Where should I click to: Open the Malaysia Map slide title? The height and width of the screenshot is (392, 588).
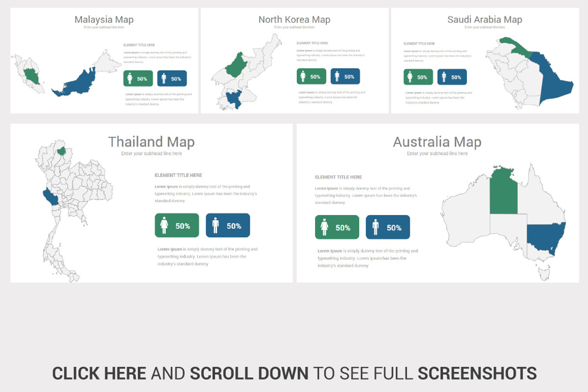click(104, 20)
